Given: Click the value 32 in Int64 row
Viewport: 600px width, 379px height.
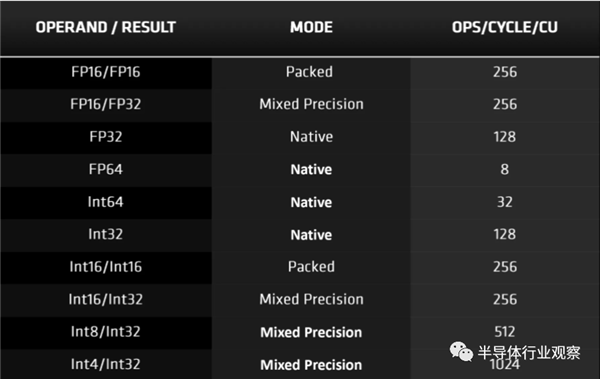Looking at the screenshot, I should click(x=505, y=202).
